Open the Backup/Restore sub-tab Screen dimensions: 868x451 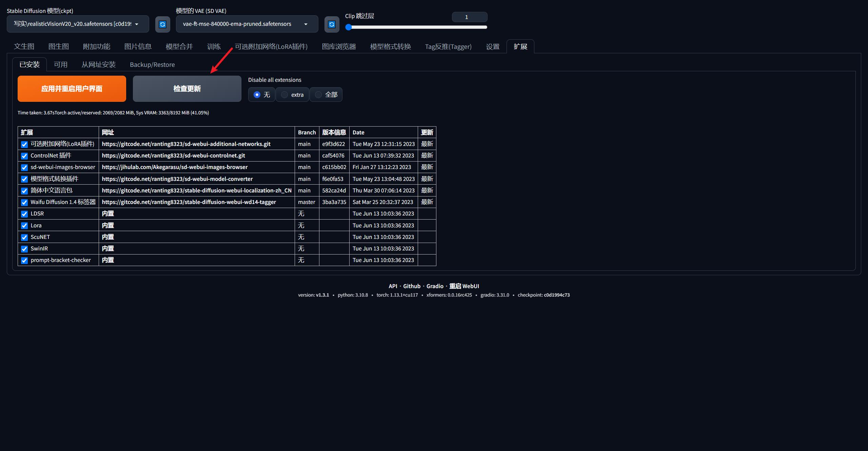click(152, 64)
